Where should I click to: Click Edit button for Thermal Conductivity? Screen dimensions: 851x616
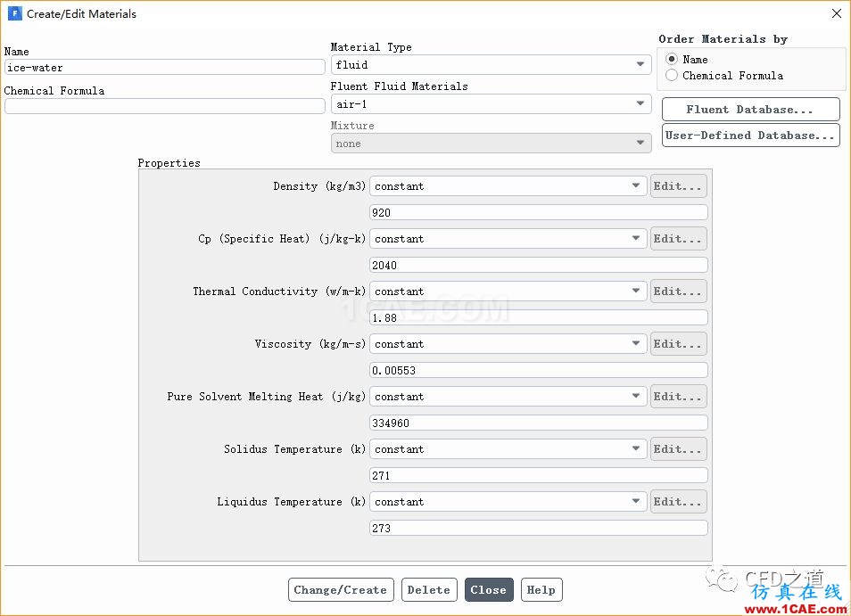tap(679, 292)
